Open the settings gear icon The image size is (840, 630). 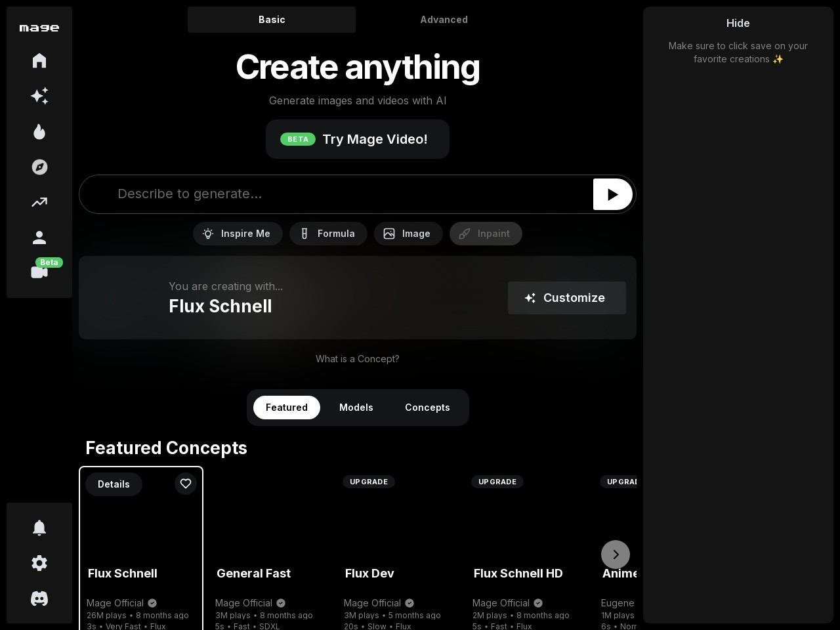point(39,563)
